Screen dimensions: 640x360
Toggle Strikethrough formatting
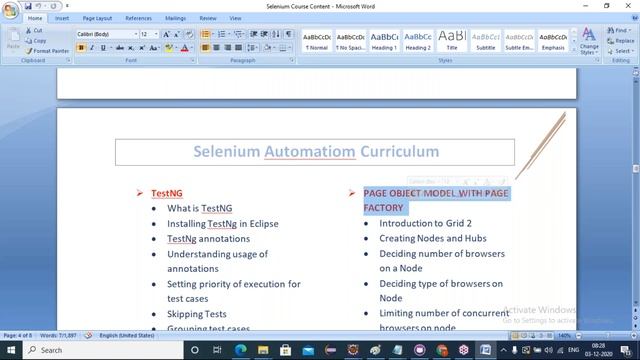click(x=120, y=48)
